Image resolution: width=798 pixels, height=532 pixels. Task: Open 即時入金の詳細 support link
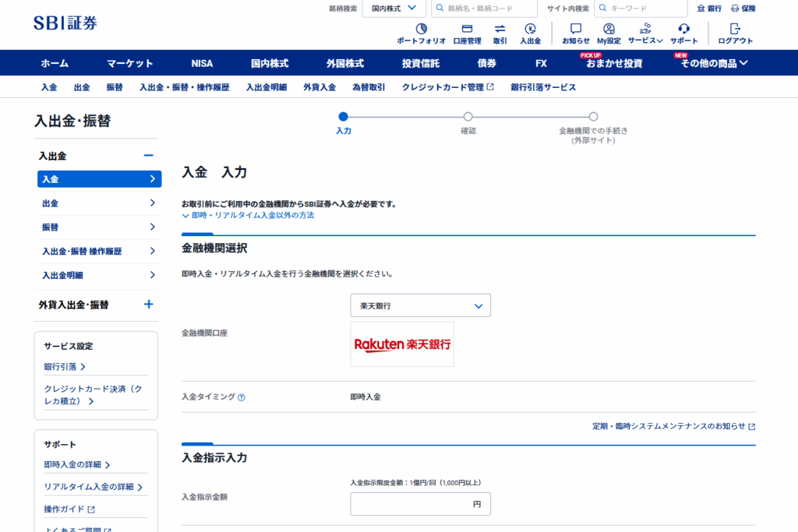[76, 465]
